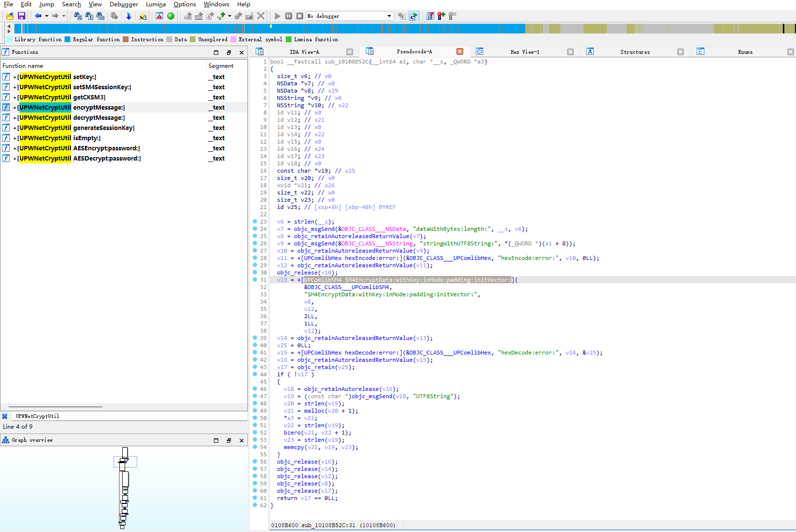Viewport: 796px width, 532px height.
Task: Click the Jump back arrow icon
Action: click(38, 16)
